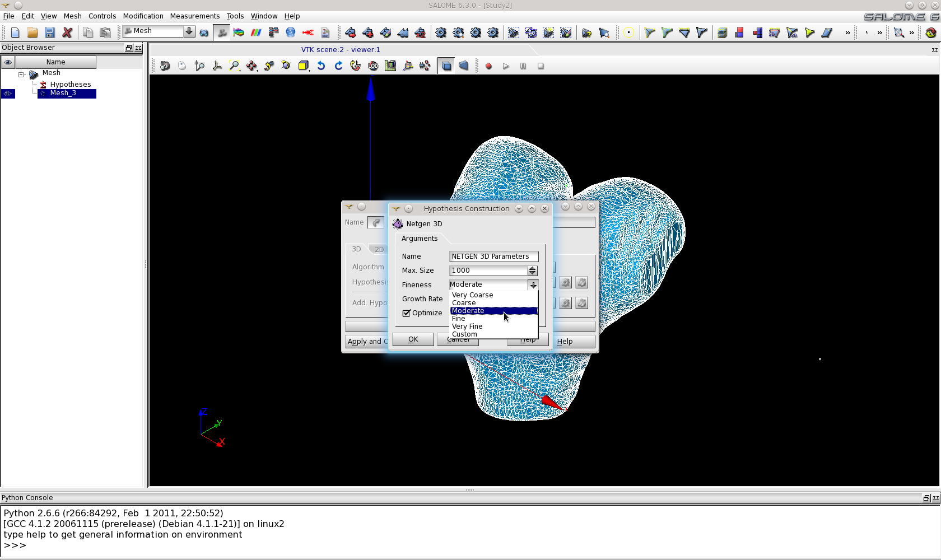
Task: Click the fit area magnifier icon
Action: tap(235, 66)
